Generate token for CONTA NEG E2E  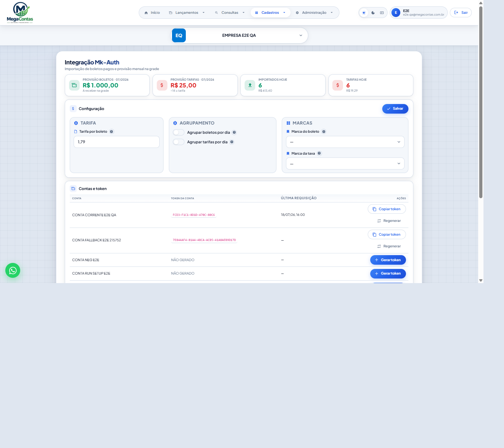pyautogui.click(x=388, y=260)
